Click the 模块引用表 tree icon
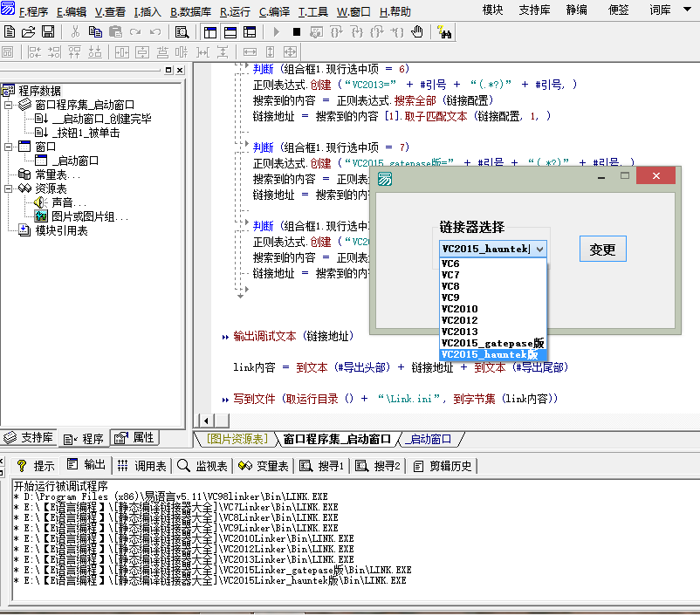 tap(24, 230)
